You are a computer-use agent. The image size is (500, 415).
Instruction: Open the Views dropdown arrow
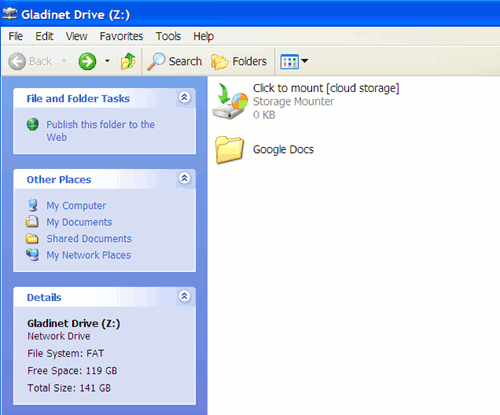coord(304,61)
